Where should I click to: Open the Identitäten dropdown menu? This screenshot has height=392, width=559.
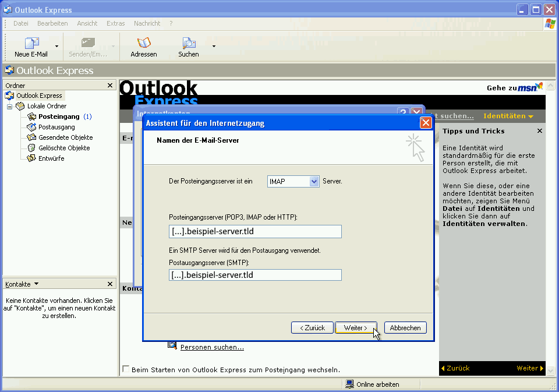click(x=508, y=116)
